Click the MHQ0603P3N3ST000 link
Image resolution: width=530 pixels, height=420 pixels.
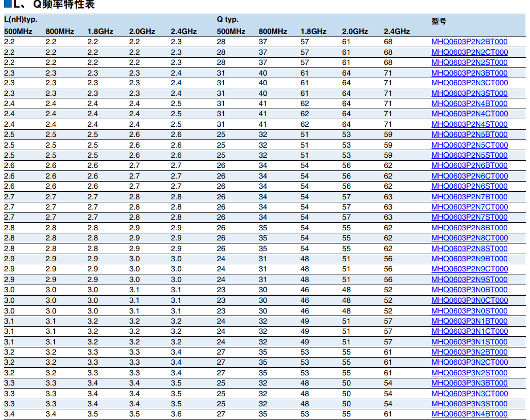tap(470, 404)
